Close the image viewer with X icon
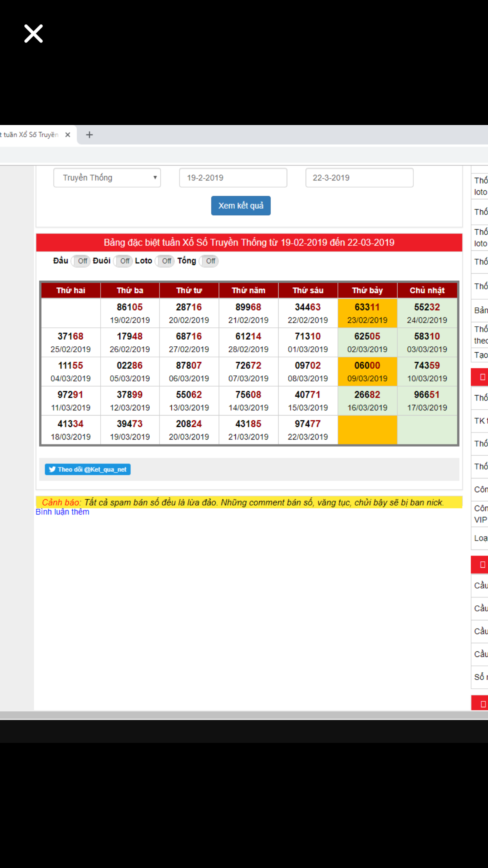This screenshot has height=868, width=488. tap(33, 33)
